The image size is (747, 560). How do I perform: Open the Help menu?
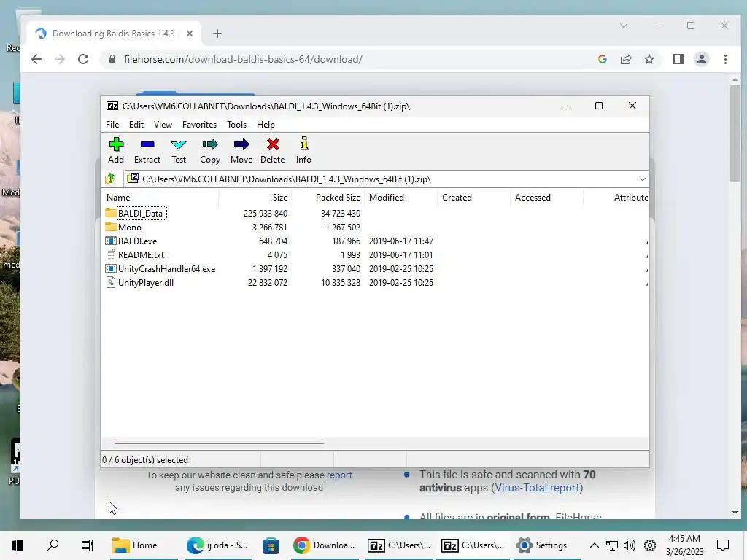pyautogui.click(x=266, y=124)
